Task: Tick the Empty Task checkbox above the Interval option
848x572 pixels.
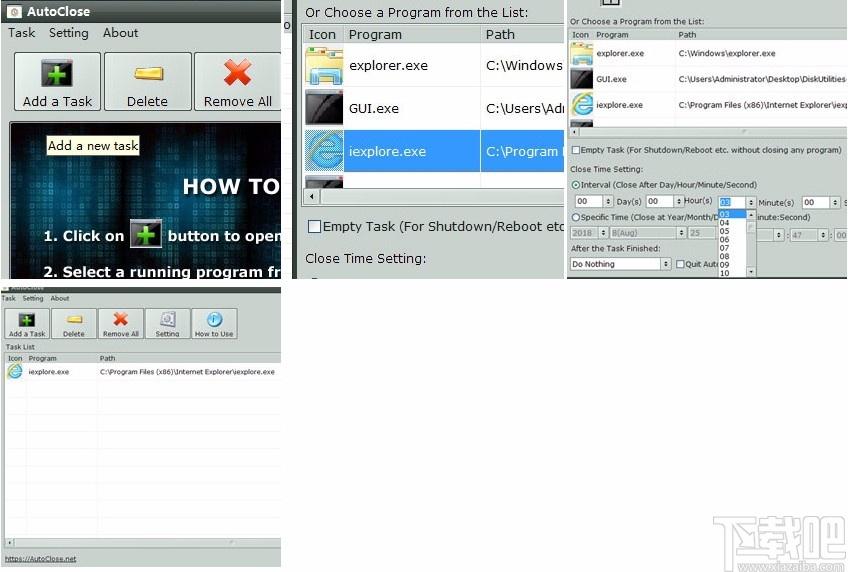Action: coord(576,150)
